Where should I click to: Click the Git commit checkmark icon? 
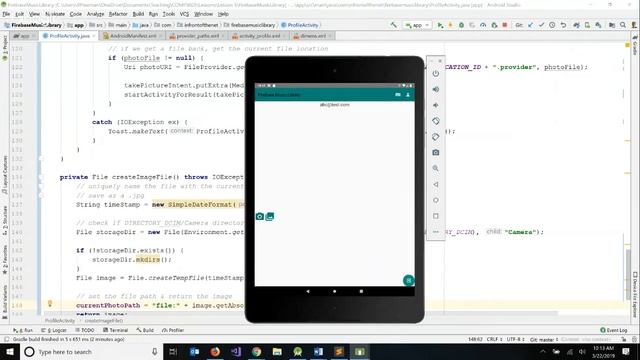(x=542, y=25)
